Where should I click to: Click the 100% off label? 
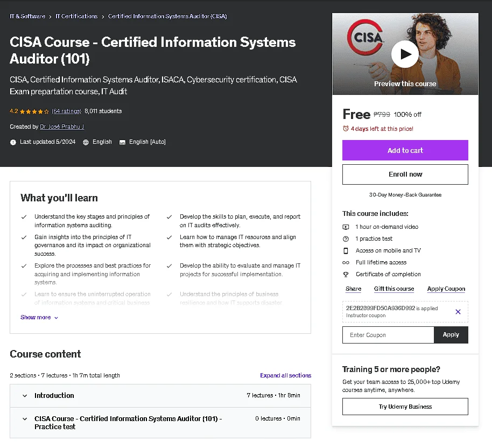pos(407,115)
